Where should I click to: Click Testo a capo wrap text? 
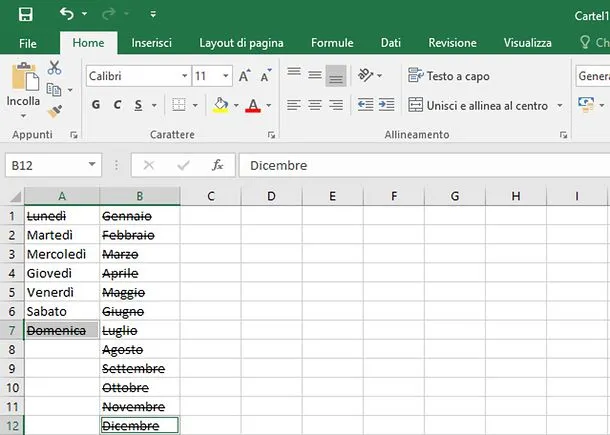449,75
